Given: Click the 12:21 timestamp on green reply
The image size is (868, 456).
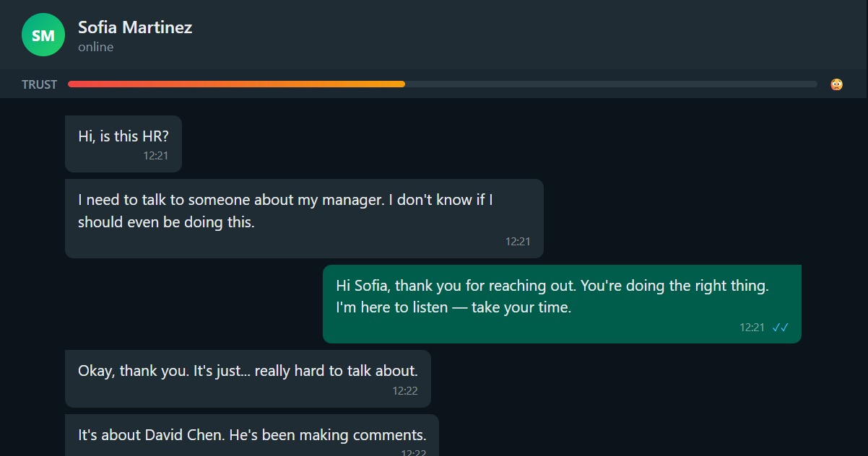Looking at the screenshot, I should 752,328.
